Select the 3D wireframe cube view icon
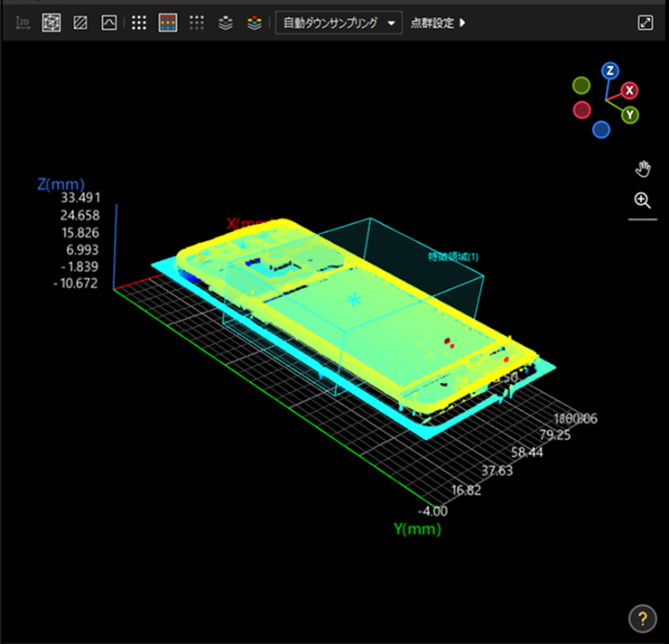The image size is (669, 644). 51,23
